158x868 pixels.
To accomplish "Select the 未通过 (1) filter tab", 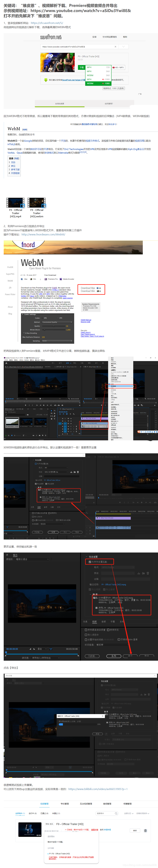I will 56,813.
